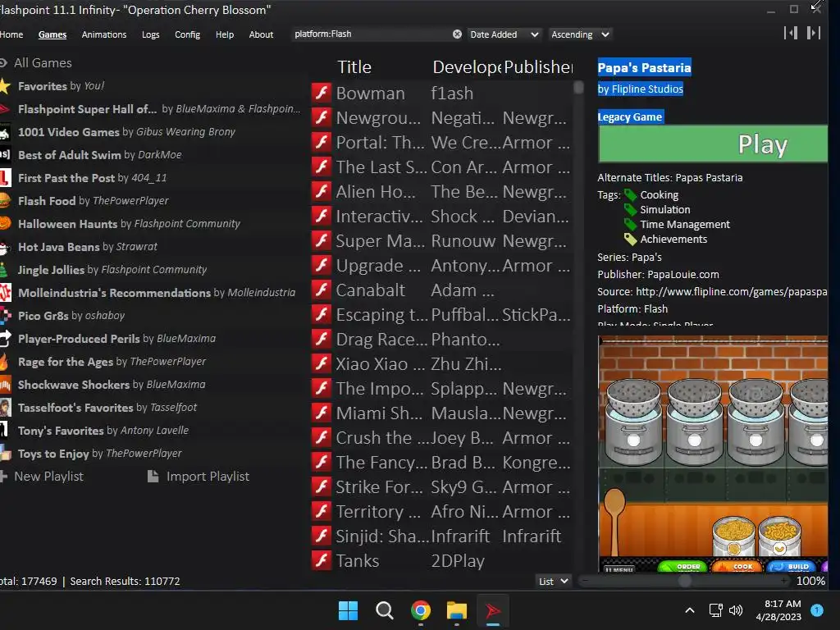Open the Home tab
The height and width of the screenshot is (630, 840).
[11, 34]
